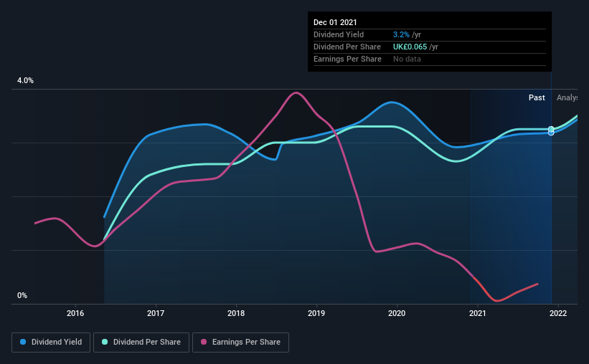Viewport: 589px width, 364px height.
Task: Click the 2022 x-axis label
Action: (x=558, y=313)
